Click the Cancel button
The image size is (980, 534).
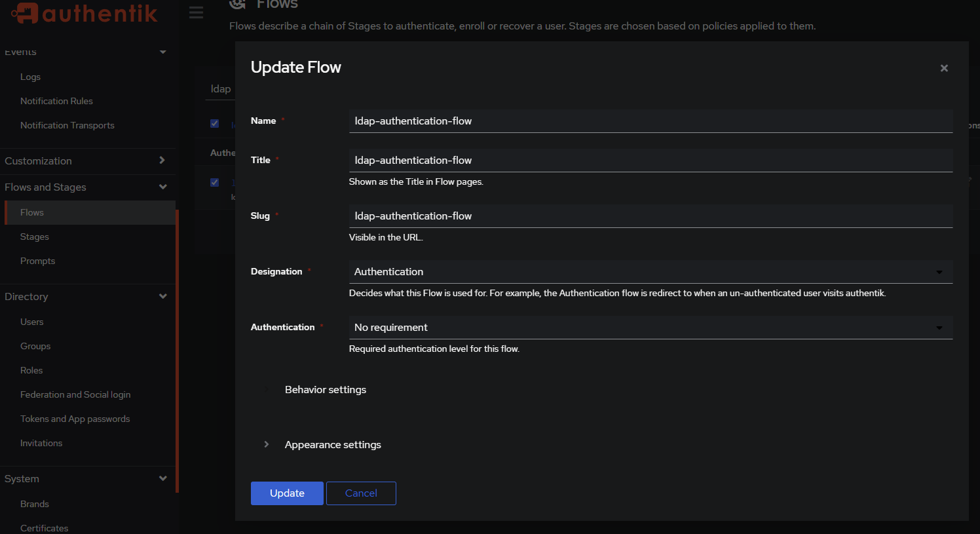pos(361,493)
